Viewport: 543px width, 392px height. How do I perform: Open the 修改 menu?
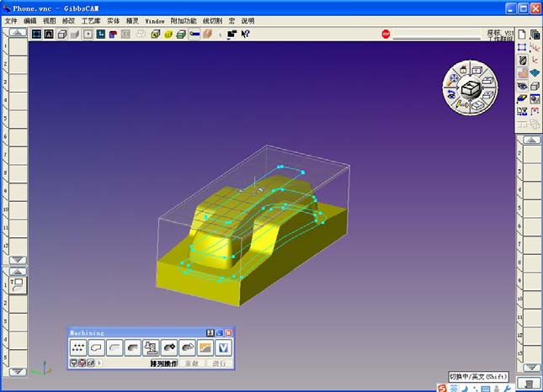click(68, 21)
